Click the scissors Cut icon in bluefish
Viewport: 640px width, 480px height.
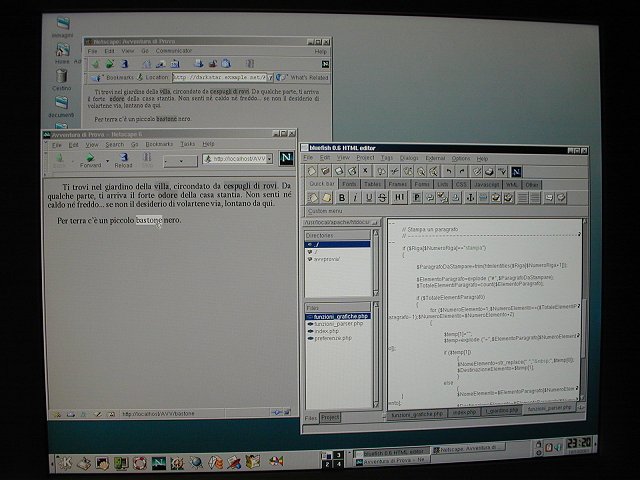point(394,171)
